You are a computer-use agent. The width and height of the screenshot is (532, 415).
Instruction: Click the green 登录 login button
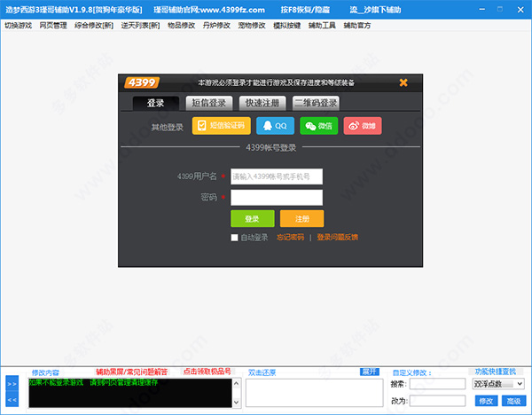tap(253, 218)
